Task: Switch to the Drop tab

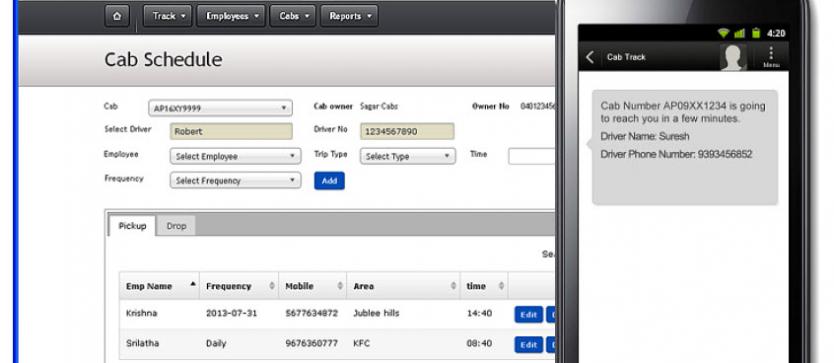Action: [177, 226]
